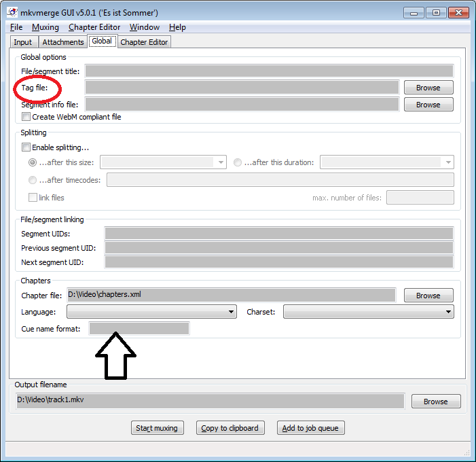Focus the Cue name format field
This screenshot has height=462, width=476.
139,328
